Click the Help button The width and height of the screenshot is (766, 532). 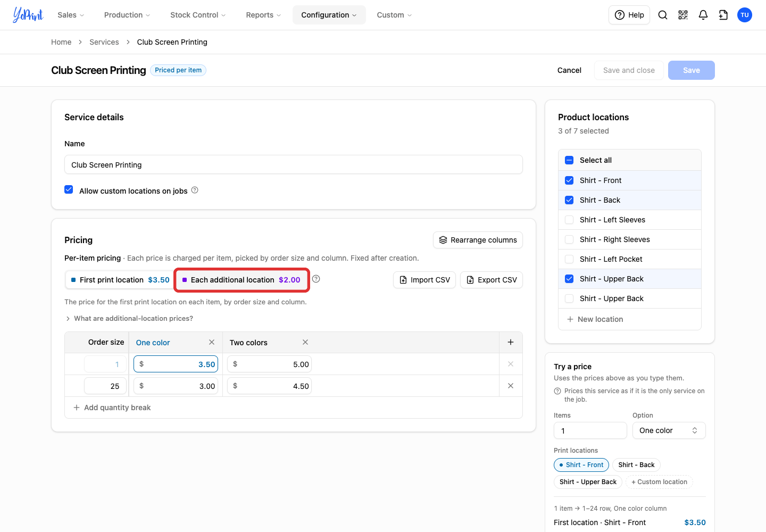[629, 15]
